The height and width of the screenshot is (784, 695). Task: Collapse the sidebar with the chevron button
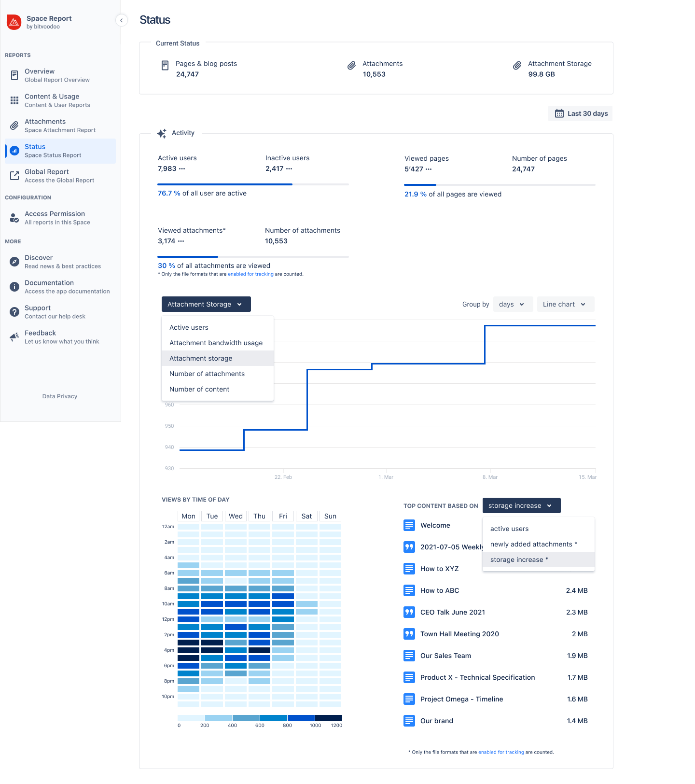[122, 20]
